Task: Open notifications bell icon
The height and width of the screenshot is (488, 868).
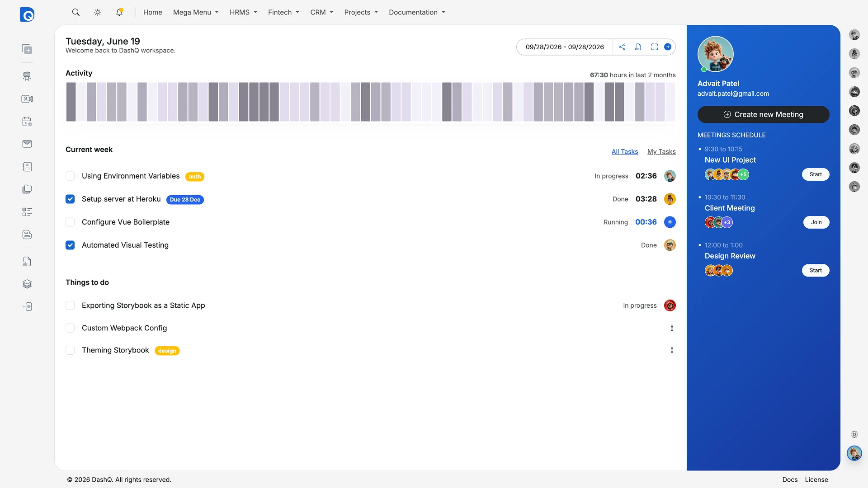Action: [x=119, y=12]
